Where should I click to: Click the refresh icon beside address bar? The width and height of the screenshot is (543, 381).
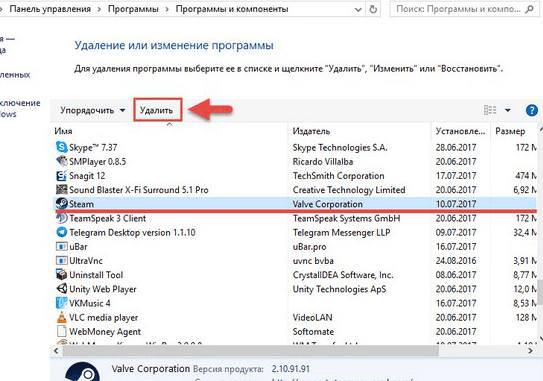click(373, 9)
